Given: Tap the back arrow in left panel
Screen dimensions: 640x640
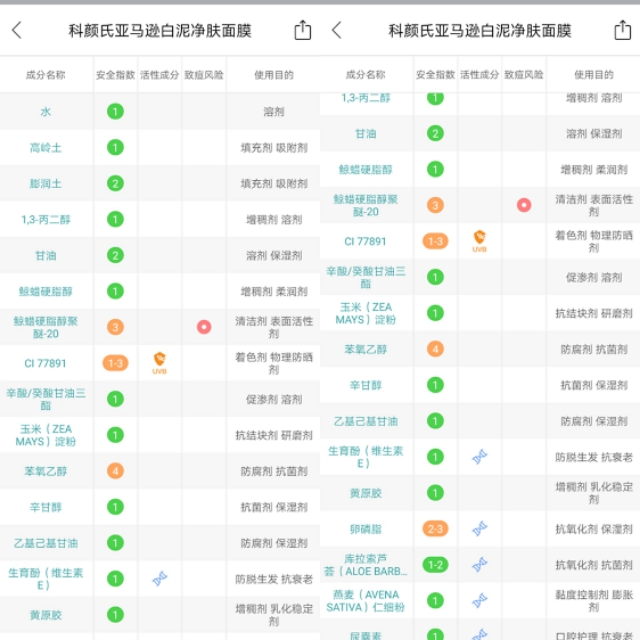Looking at the screenshot, I should coord(17,31).
